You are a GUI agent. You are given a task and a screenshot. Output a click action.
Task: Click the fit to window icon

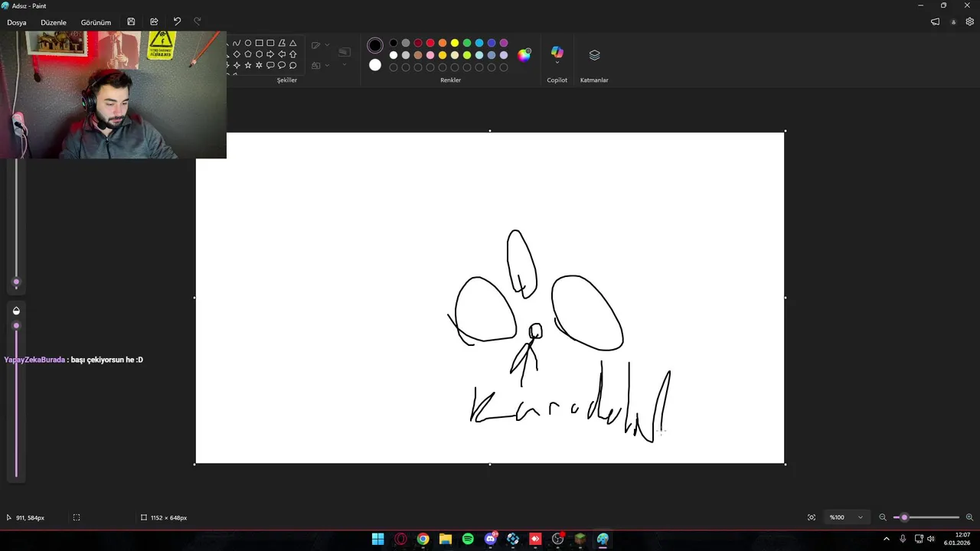click(x=812, y=517)
